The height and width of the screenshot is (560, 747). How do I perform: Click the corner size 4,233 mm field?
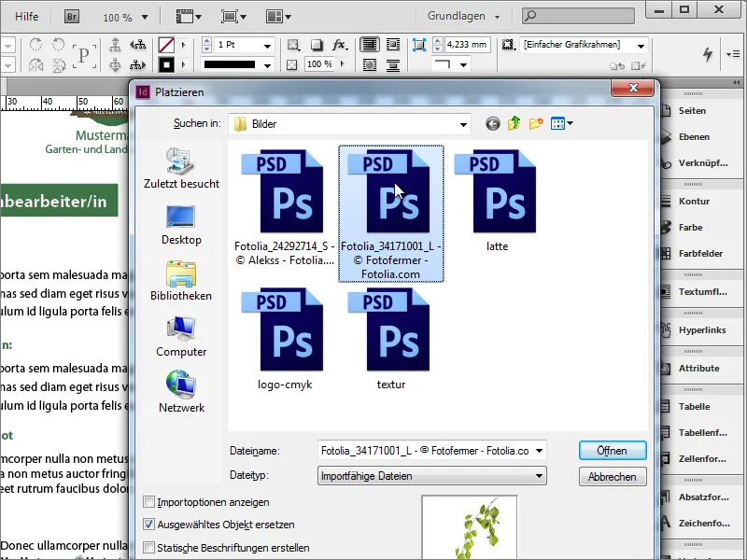[x=468, y=45]
